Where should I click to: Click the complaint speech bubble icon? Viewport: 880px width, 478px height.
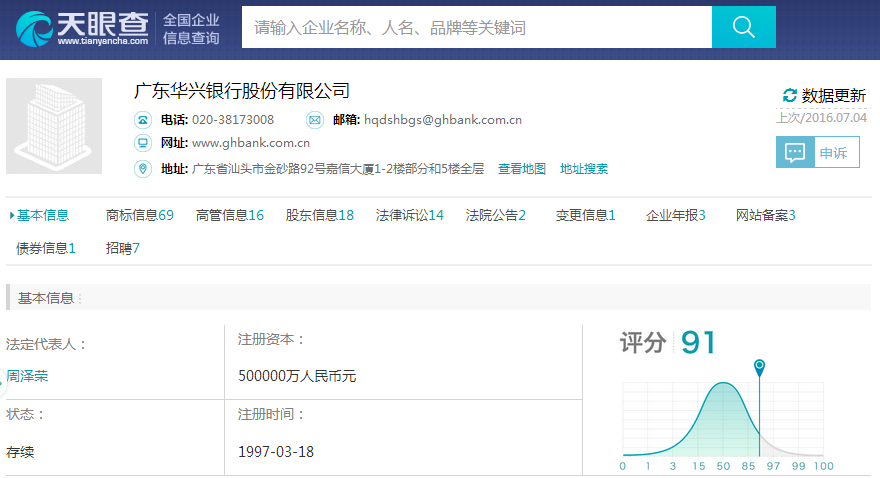(795, 153)
